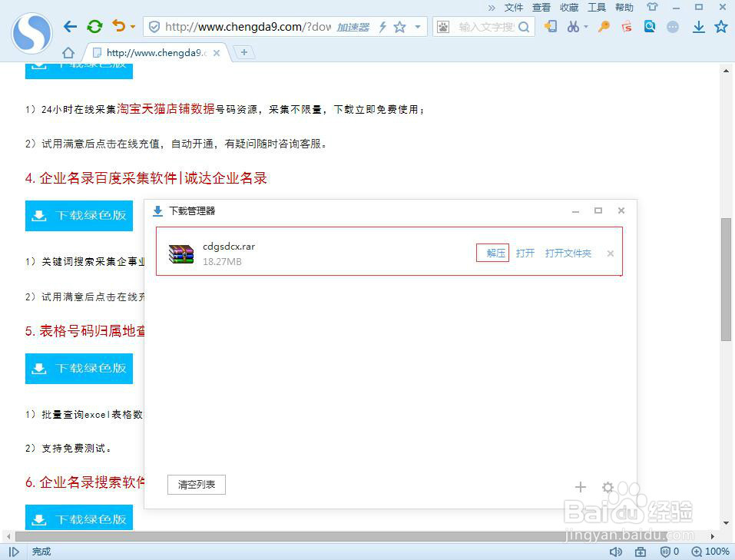Expand the more-tools ellipsis menu
Screen dimensions: 735x560
pos(673,27)
